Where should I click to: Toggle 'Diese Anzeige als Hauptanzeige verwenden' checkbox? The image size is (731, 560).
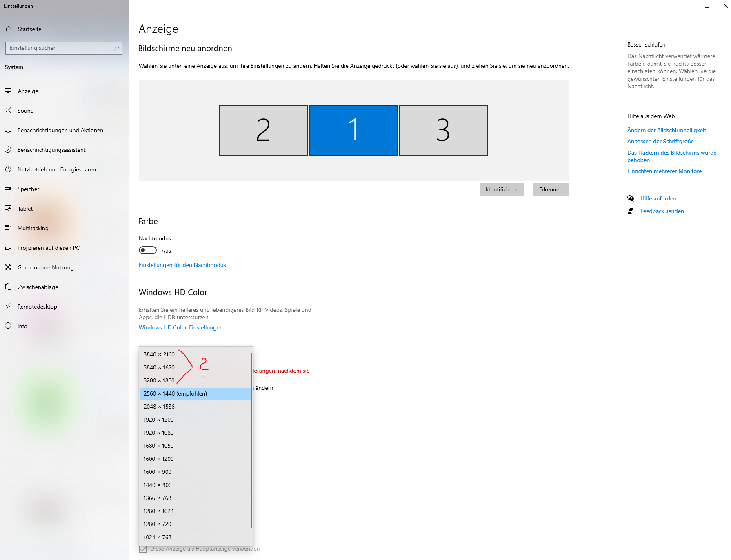pyautogui.click(x=143, y=549)
